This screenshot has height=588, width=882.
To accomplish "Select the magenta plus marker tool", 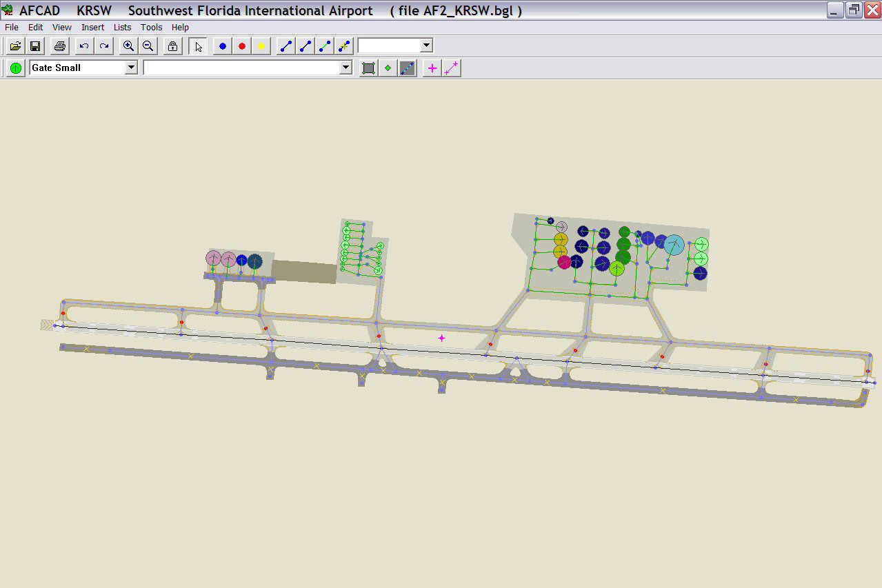I will point(432,68).
